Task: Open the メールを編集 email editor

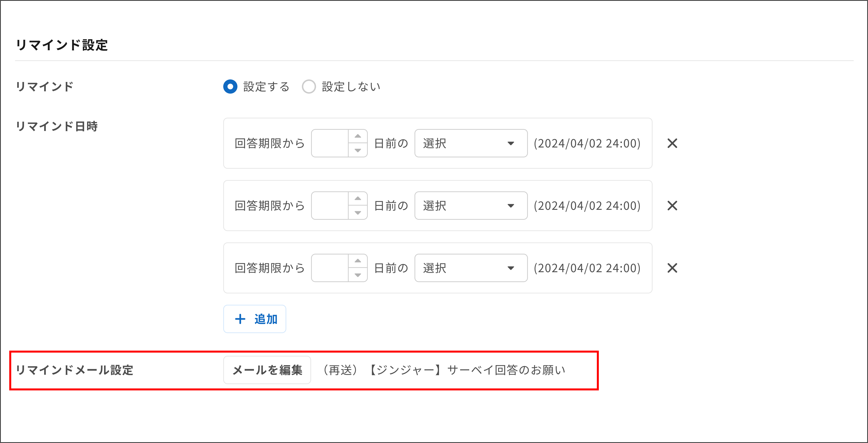Action: click(267, 370)
